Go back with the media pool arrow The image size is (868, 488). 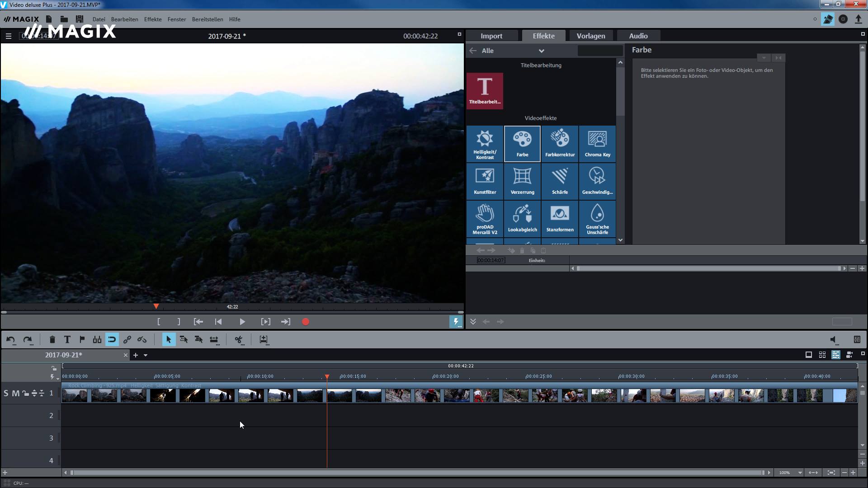473,51
